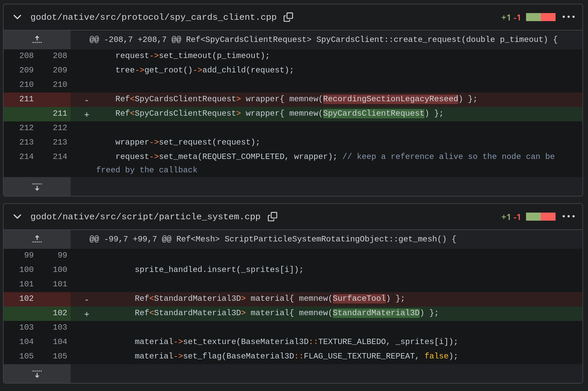Click the highlighted RecordingSectionLegacyReseed token
This screenshot has height=391, width=588.
[x=390, y=99]
